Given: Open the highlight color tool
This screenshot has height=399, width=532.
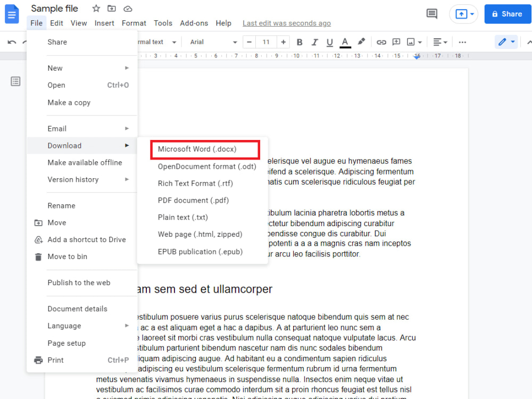Looking at the screenshot, I should click(x=361, y=41).
